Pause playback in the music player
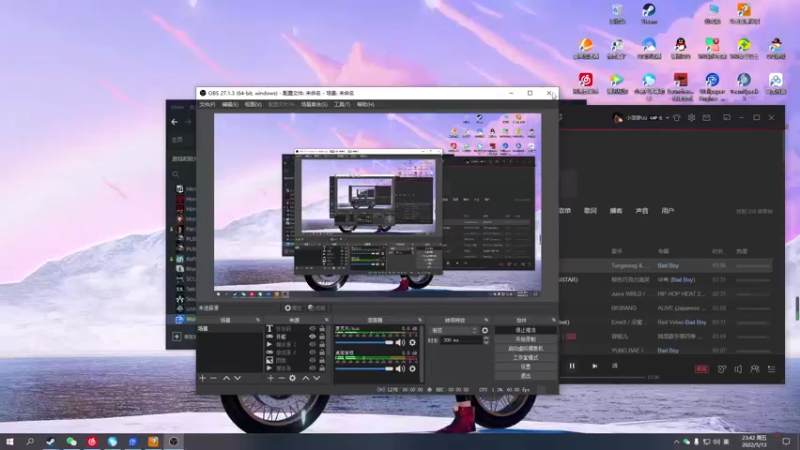 (x=572, y=366)
